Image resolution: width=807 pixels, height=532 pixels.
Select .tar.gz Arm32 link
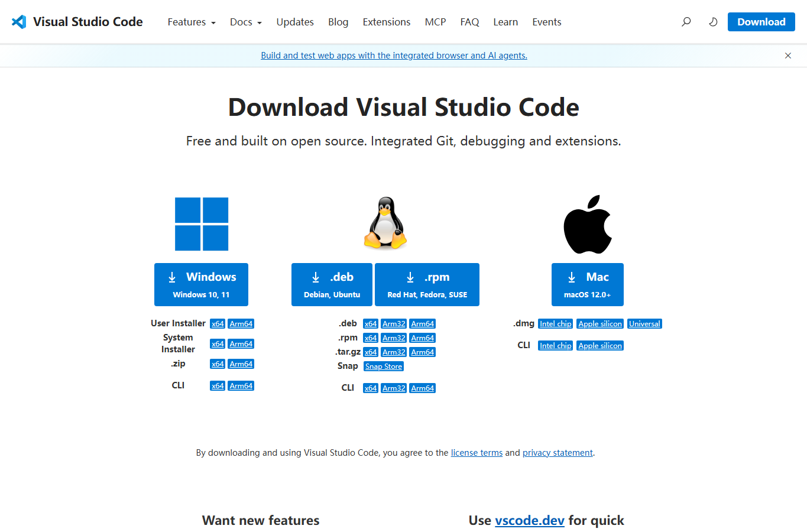[394, 352]
